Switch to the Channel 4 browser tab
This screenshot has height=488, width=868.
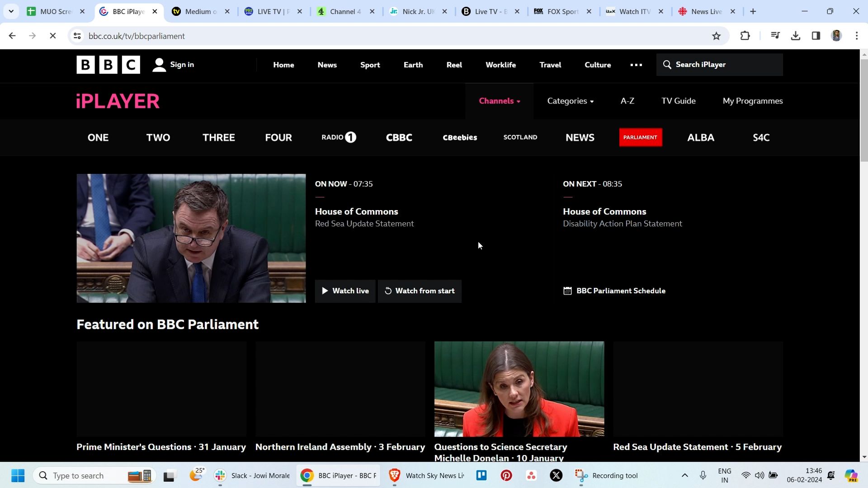(x=345, y=11)
